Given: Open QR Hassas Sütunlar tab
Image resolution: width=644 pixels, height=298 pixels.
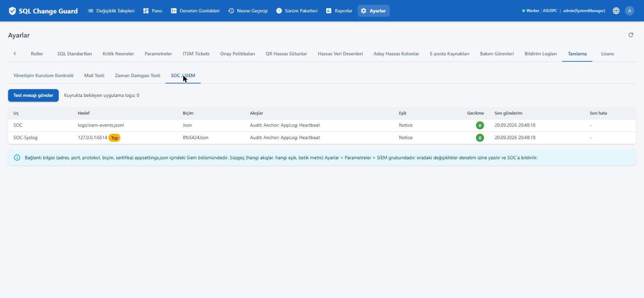Looking at the screenshot, I should (286, 54).
